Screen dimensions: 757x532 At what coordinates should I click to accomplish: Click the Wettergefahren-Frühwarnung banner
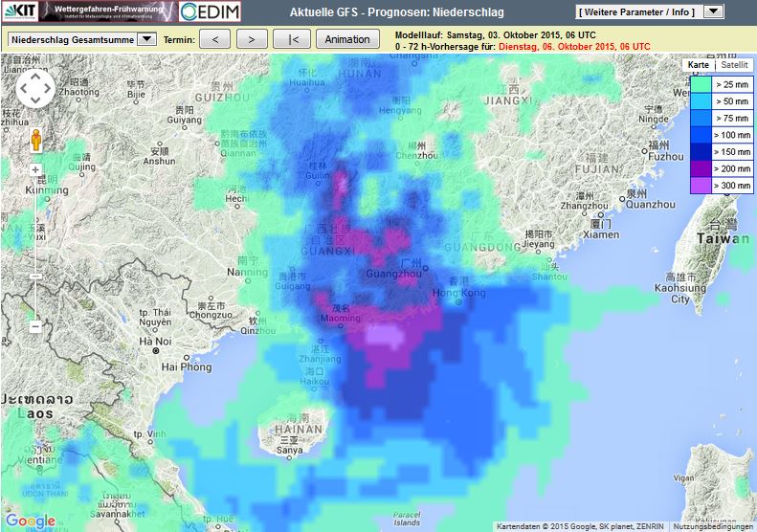(x=108, y=11)
